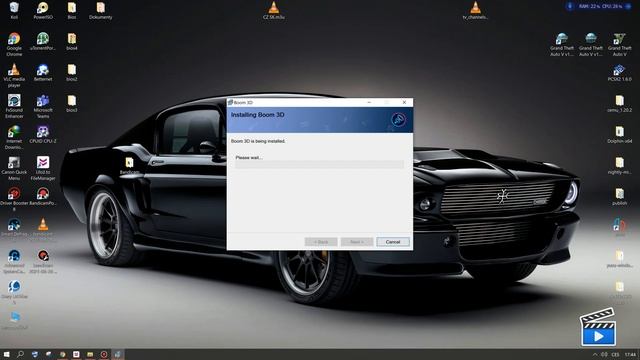The height and width of the screenshot is (360, 640).
Task: Open the BandicamPo… shortcut with the red icon
Action: pos(43,197)
